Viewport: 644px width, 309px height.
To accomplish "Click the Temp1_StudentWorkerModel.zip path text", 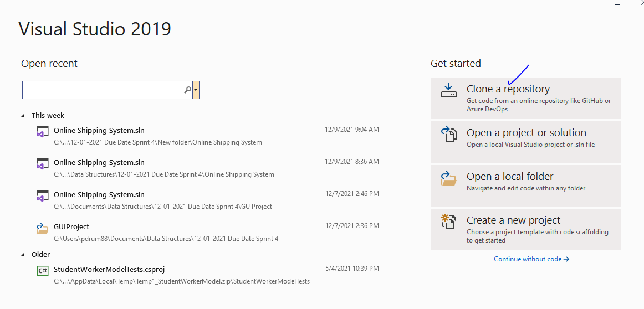I will (x=182, y=281).
